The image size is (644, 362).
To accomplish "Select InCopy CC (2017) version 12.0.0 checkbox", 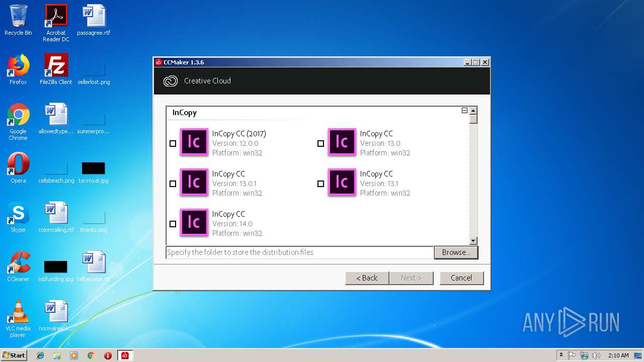I will pyautogui.click(x=173, y=144).
